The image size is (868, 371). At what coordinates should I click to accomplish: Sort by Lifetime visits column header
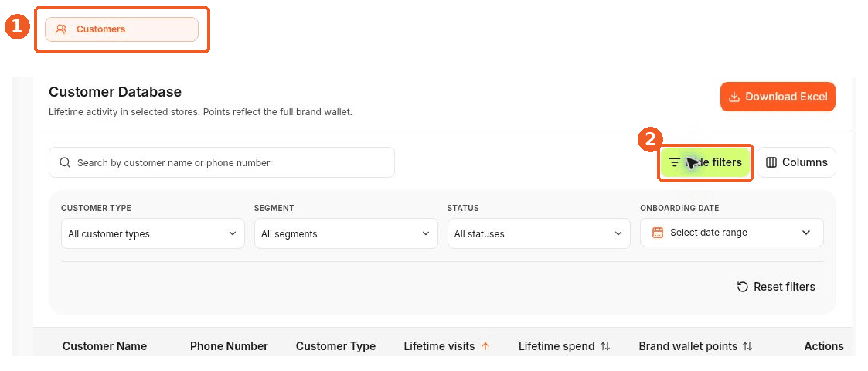(439, 346)
